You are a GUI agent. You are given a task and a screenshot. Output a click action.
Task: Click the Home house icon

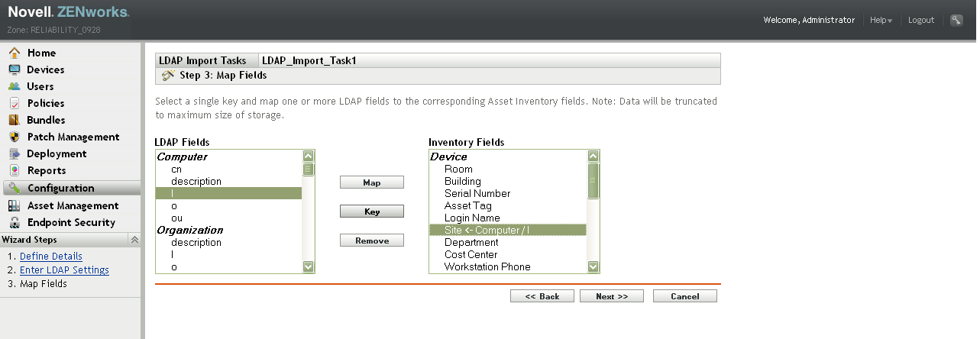click(x=14, y=53)
